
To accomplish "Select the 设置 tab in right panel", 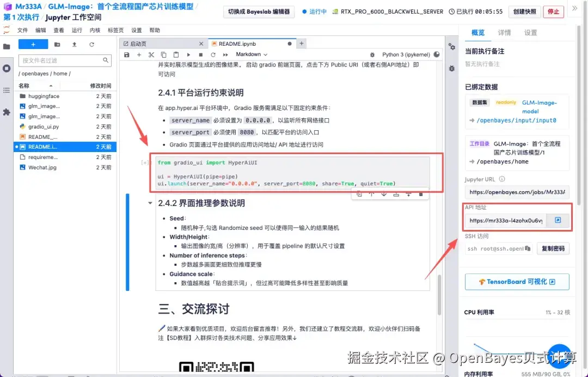I will 530,33.
